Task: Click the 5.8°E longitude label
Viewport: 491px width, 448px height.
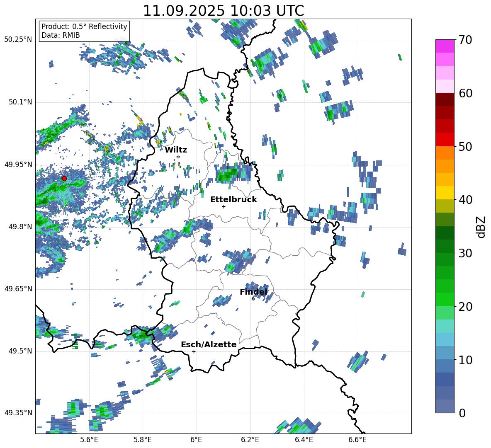Action: pos(143,440)
